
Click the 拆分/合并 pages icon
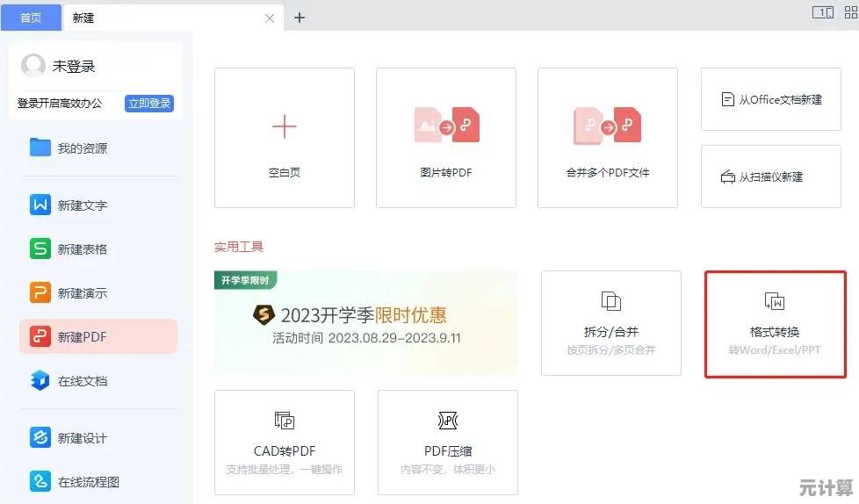[610, 301]
